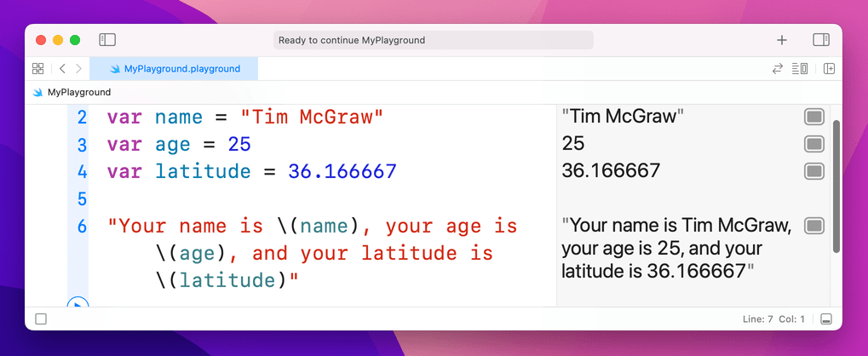The image size is (868, 356).
Task: Click line number 5 in gutter
Action: pos(82,198)
